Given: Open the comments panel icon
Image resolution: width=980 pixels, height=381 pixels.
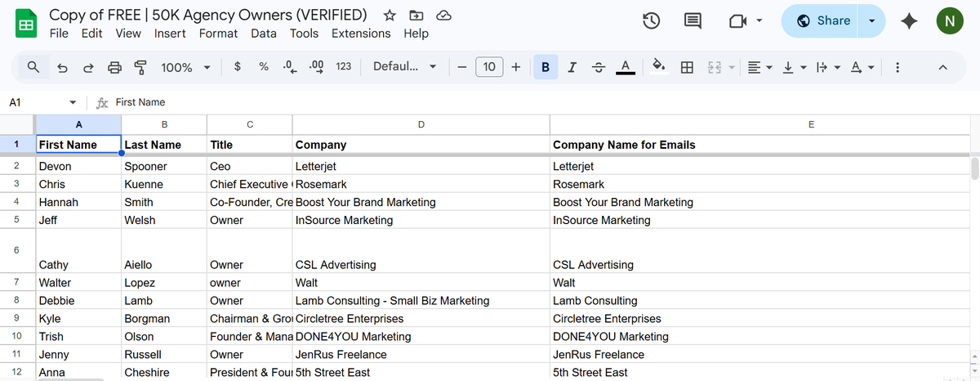Looking at the screenshot, I should [x=693, y=22].
